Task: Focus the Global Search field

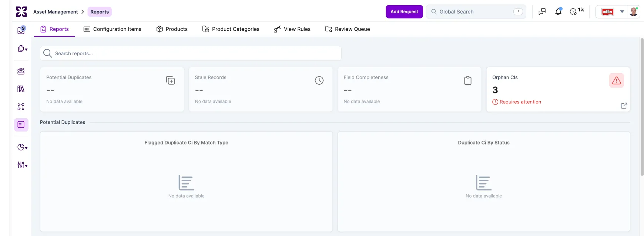Action: tap(476, 11)
